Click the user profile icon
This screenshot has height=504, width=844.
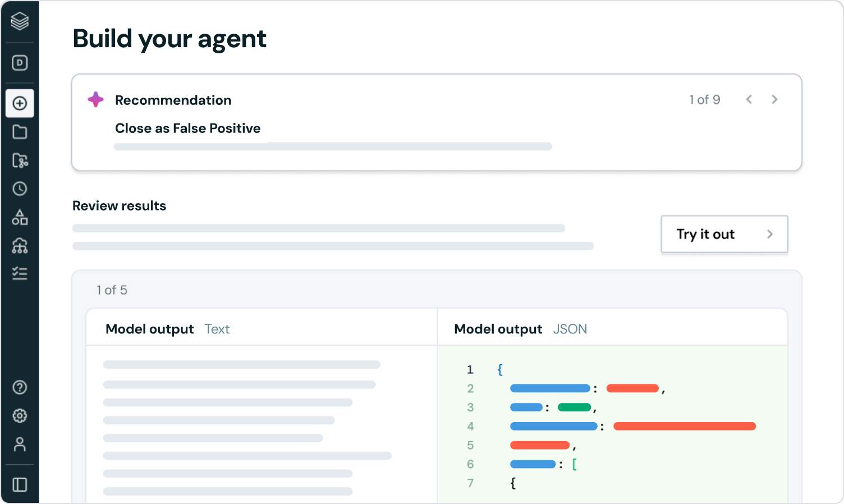coord(20,445)
